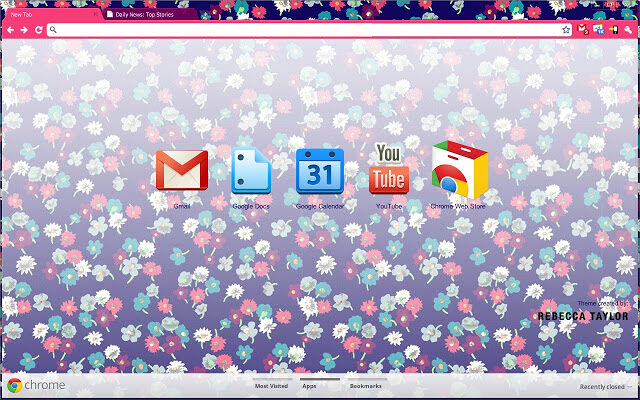Screen dimensions: 640x400
Task: Open the Google Docs app icon
Action: click(251, 170)
